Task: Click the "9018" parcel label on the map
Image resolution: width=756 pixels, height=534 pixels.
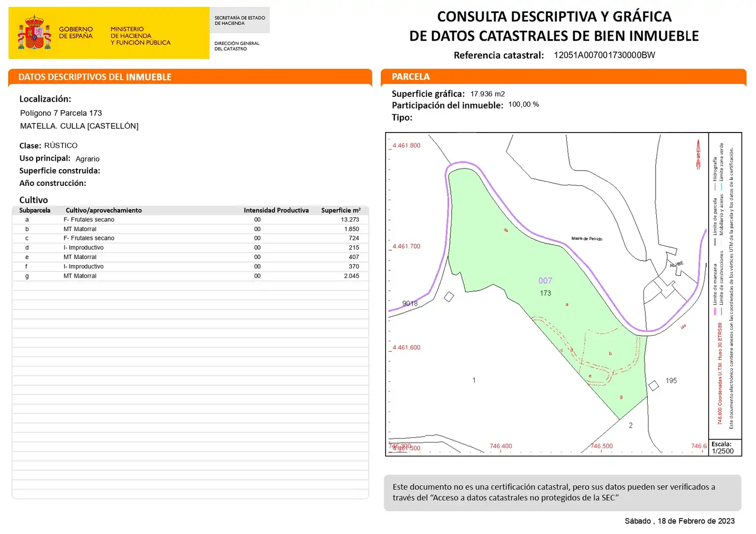Action: (410, 304)
